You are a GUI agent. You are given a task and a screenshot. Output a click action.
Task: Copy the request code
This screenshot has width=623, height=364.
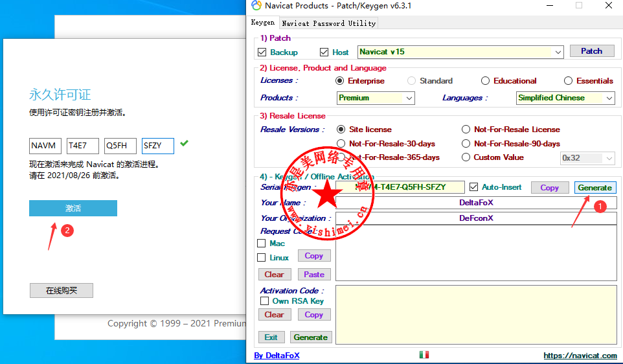pos(314,256)
